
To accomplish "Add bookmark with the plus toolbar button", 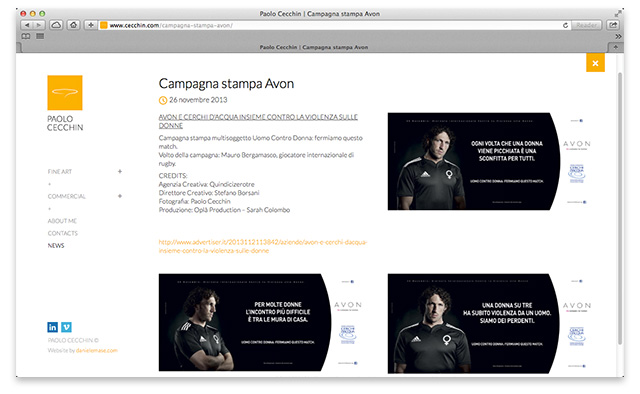I will (91, 25).
